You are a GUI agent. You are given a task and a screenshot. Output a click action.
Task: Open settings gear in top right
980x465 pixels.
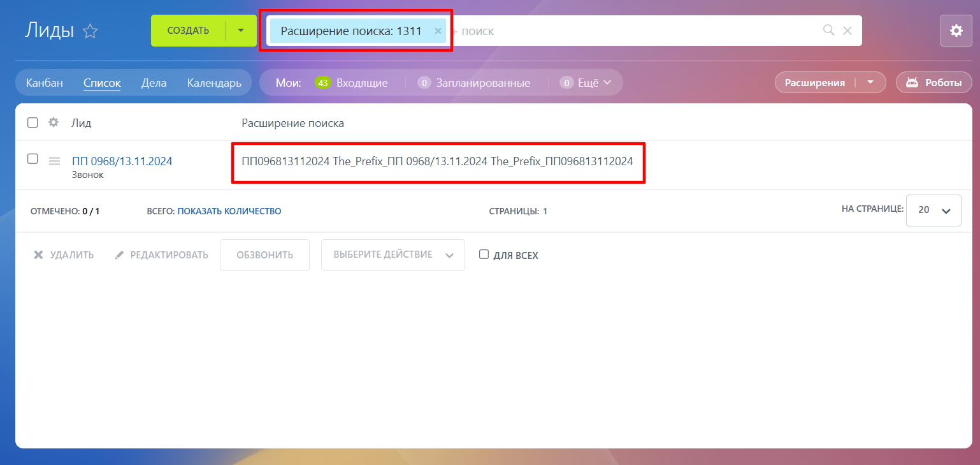click(956, 31)
